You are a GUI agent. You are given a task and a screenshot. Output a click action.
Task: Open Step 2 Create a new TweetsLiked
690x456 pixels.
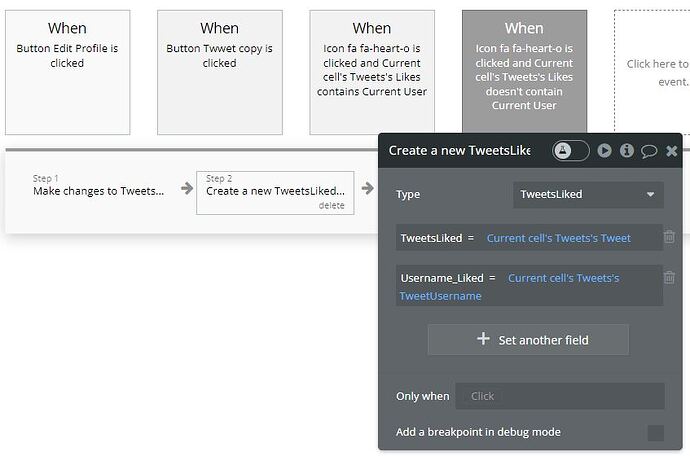pyautogui.click(x=275, y=193)
